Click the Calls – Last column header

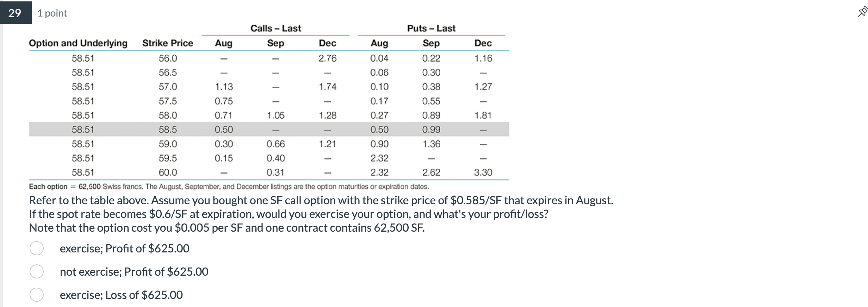(x=275, y=28)
